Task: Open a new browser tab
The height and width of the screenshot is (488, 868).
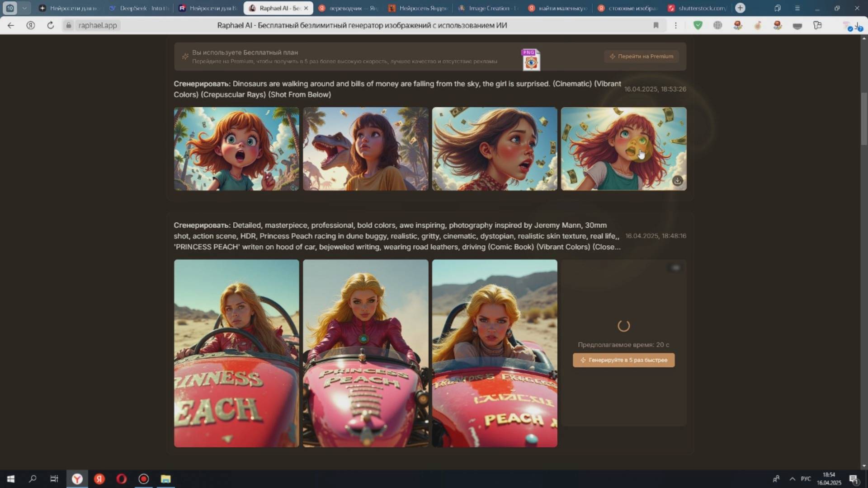Action: pos(740,8)
